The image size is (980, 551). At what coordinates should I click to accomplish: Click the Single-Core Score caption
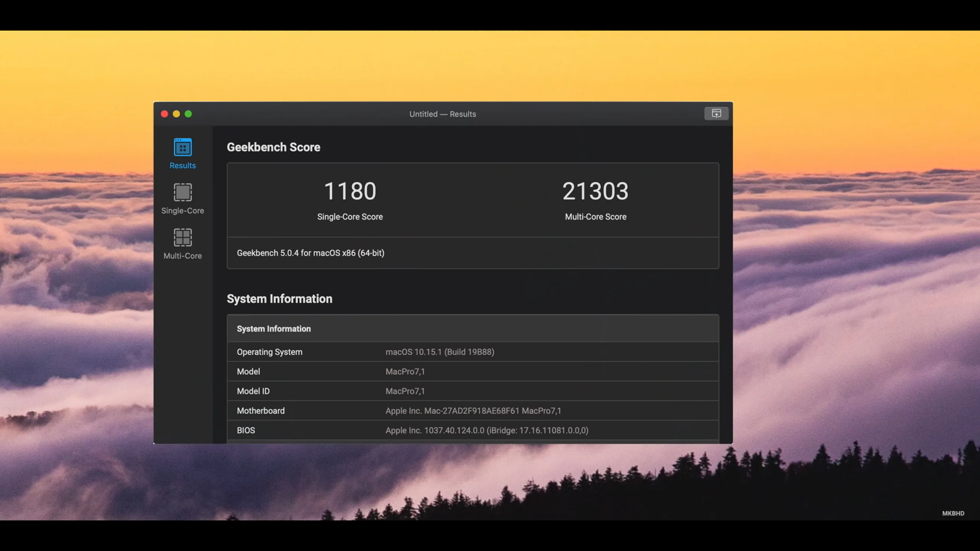[x=350, y=217]
